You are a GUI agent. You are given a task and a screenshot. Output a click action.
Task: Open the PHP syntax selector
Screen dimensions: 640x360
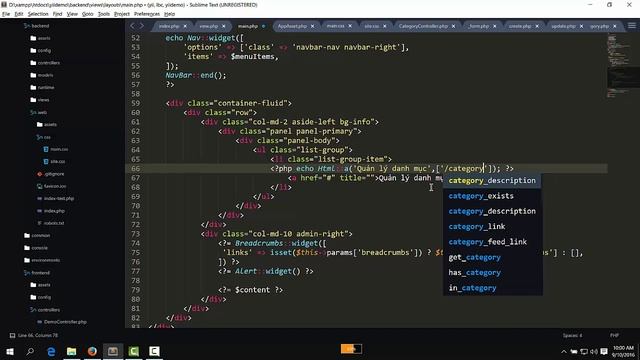[x=614, y=336]
